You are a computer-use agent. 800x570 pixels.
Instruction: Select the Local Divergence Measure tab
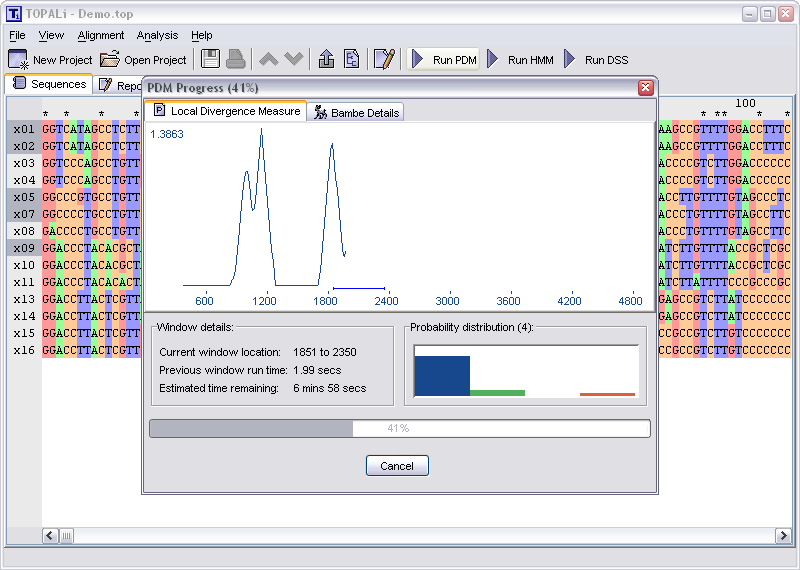pos(227,111)
